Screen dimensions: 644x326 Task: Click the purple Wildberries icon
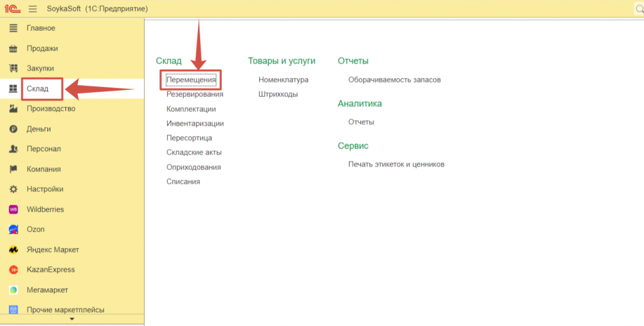(x=13, y=210)
